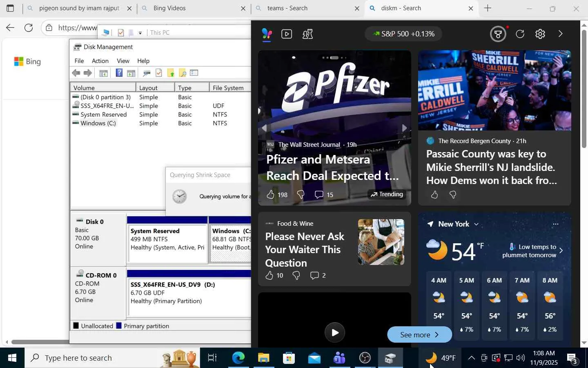Go back in the browser
The width and height of the screenshot is (588, 368).
[10, 28]
